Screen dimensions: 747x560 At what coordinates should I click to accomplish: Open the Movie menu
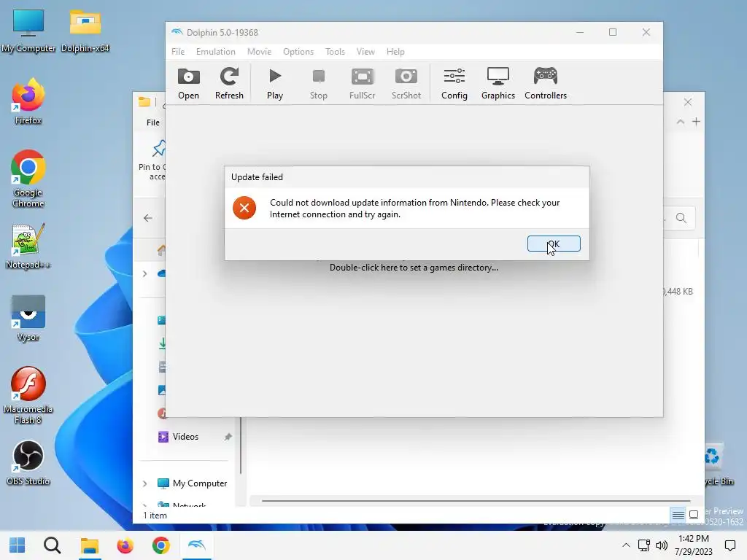(259, 52)
